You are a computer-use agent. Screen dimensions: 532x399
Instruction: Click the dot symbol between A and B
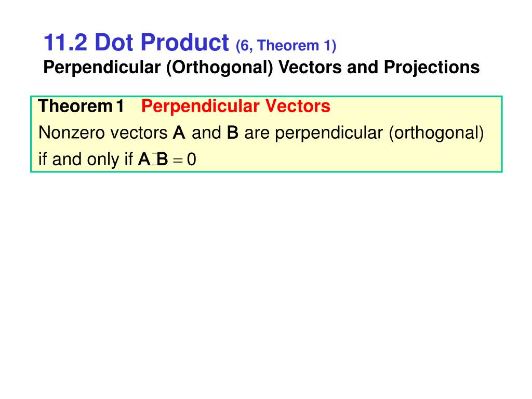pos(154,159)
